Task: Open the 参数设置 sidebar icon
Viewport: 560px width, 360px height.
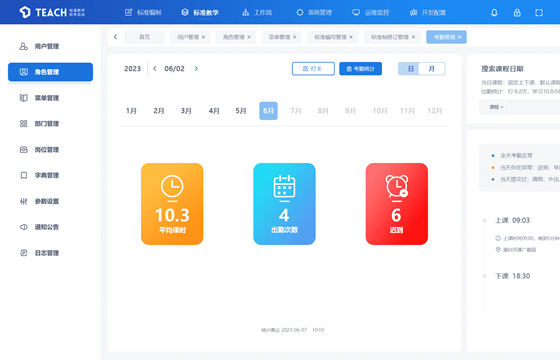Action: [x=24, y=201]
